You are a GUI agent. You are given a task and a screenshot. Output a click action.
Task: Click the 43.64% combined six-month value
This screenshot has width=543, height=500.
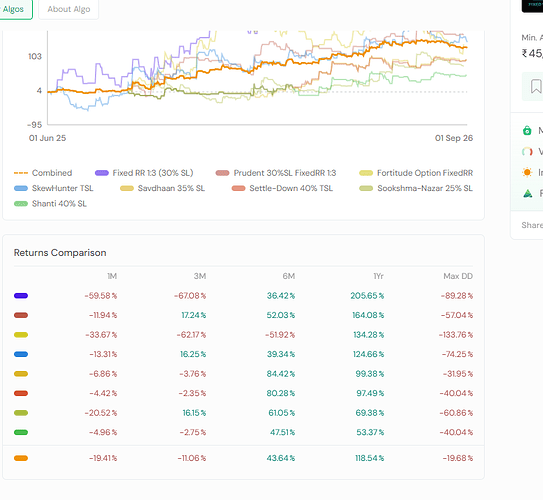coord(281,458)
